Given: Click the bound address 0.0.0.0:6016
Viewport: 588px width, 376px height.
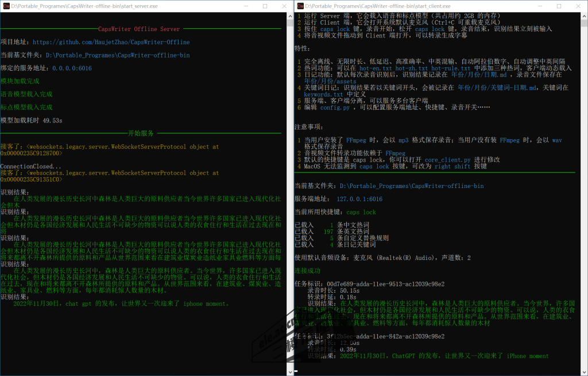Looking at the screenshot, I should click(x=72, y=68).
